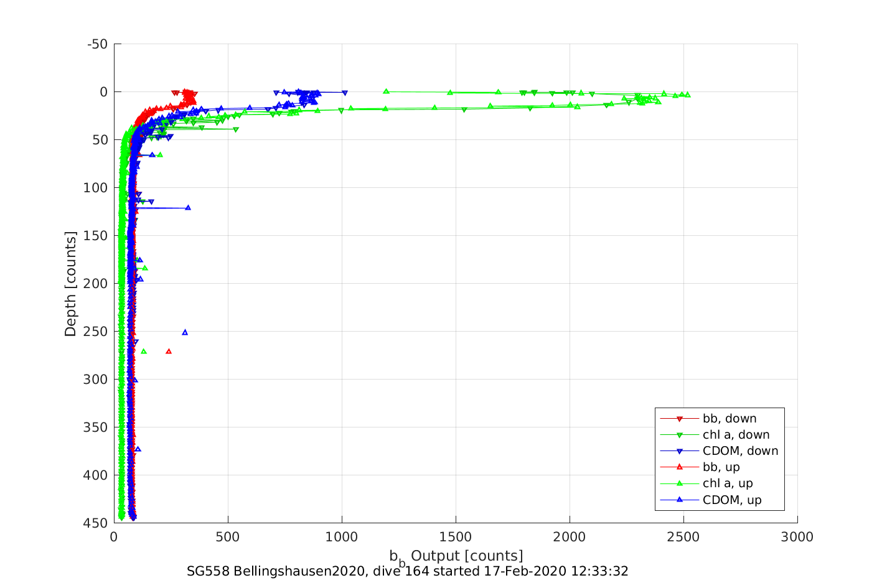This screenshot has height=588, width=882.
Task: Click the 'Output [counts]' x-axis label
Action: point(467,556)
